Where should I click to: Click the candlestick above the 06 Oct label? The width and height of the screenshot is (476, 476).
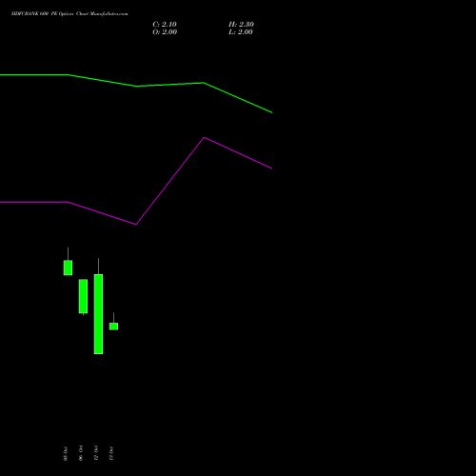(83, 296)
